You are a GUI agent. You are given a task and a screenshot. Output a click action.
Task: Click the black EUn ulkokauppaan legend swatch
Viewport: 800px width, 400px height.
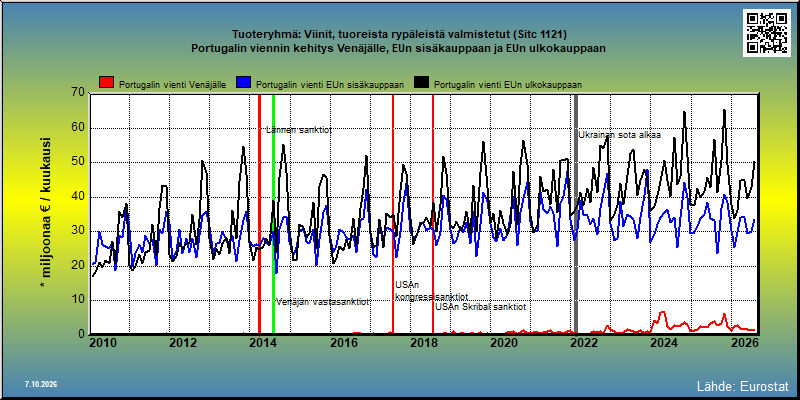421,84
